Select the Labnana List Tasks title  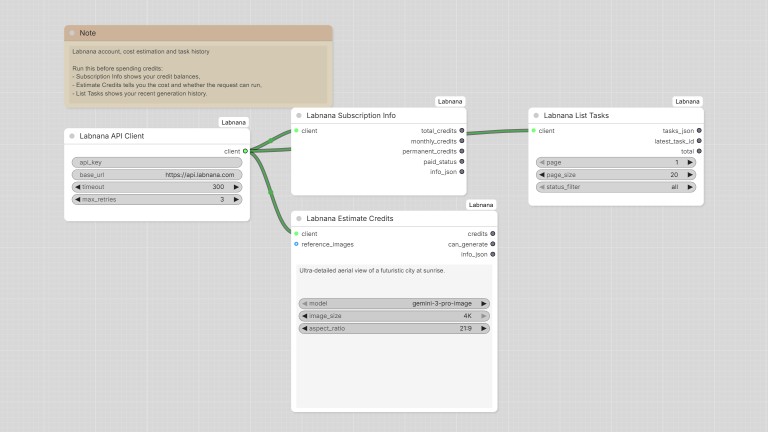576,116
